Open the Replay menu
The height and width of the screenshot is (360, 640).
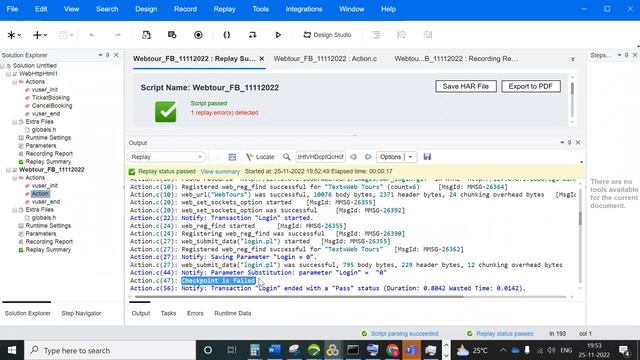coord(224,9)
